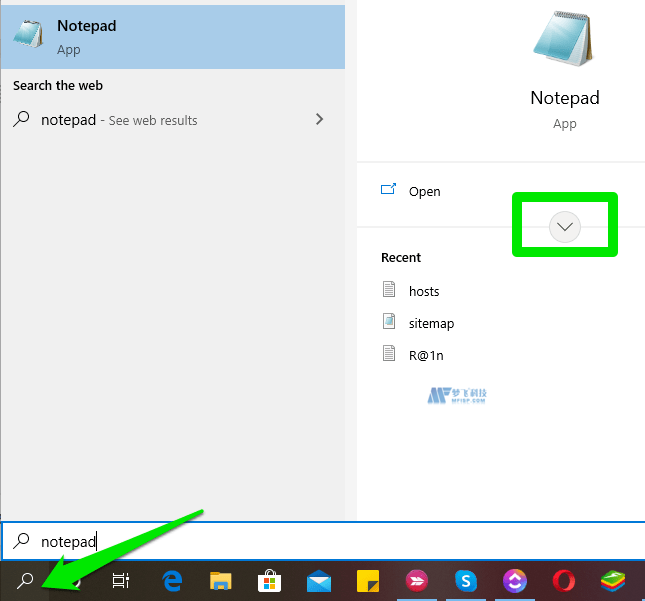
Task: Open File Explorer from the taskbar
Action: [x=220, y=580]
